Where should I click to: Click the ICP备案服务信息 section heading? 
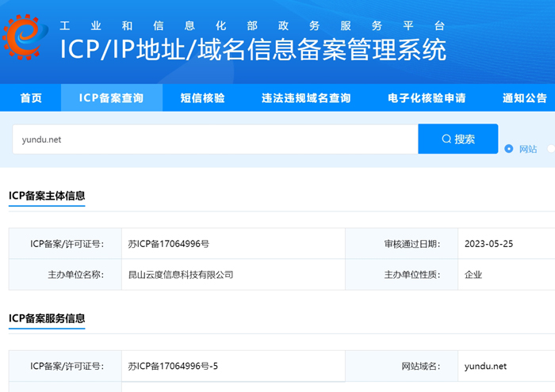(47, 318)
